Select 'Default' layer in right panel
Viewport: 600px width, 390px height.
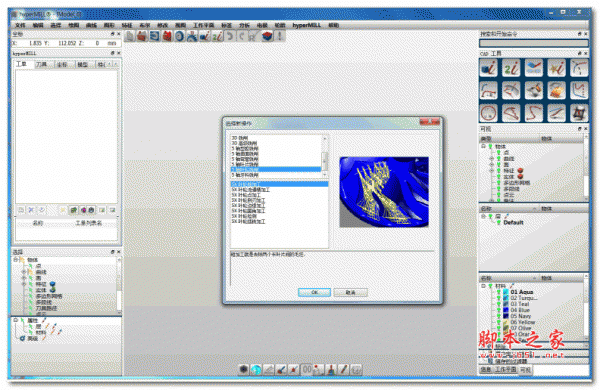point(513,222)
